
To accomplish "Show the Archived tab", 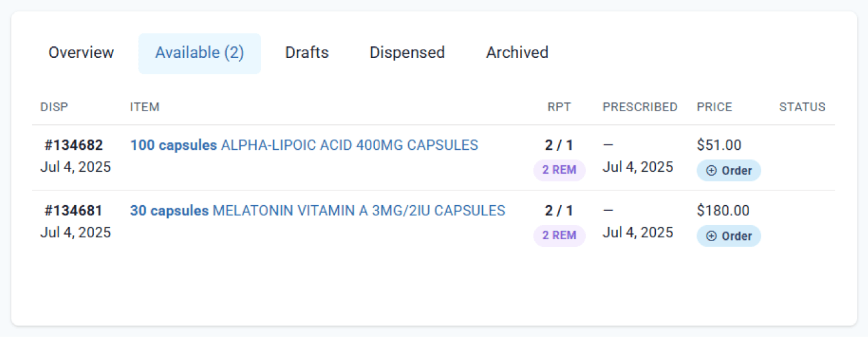I will tap(517, 53).
